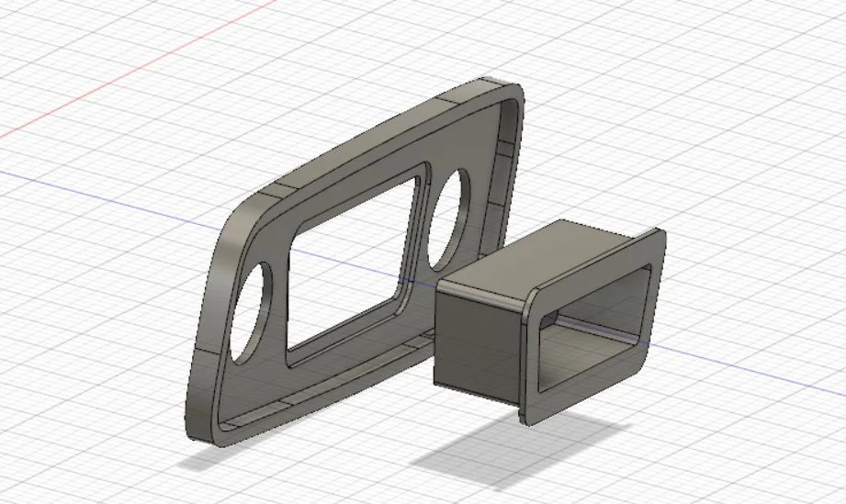The image size is (846, 504).
Task: Select the left circular hole in the faceplate
Action: (252, 314)
